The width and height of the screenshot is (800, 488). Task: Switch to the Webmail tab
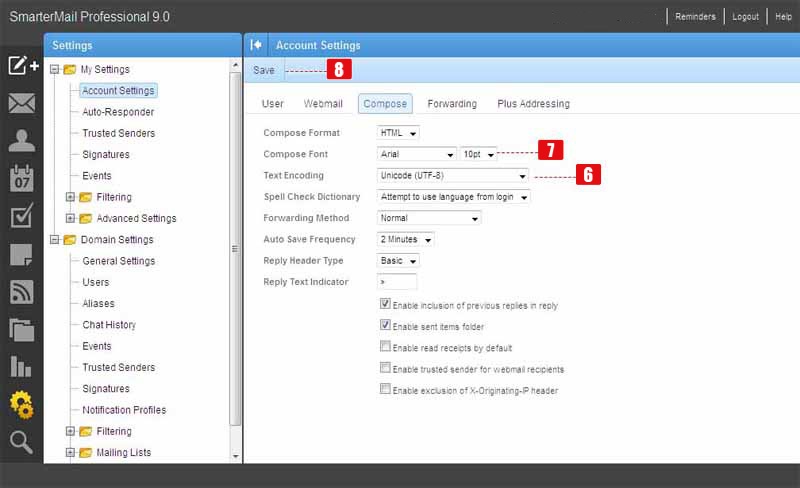coord(323,104)
